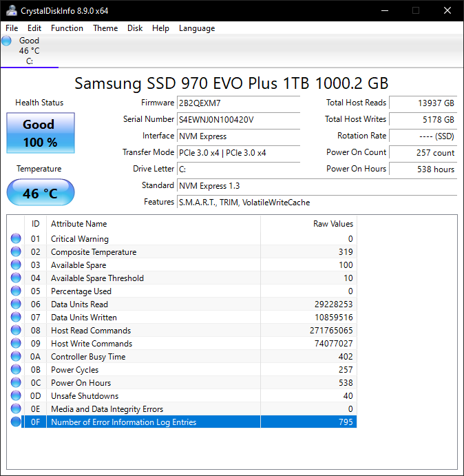Open the File menu
464x476 pixels.
(12, 28)
